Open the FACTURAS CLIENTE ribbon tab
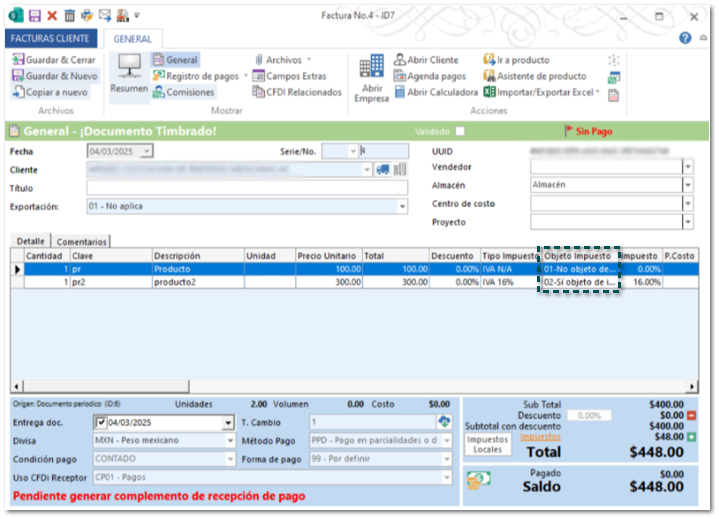 (51, 39)
